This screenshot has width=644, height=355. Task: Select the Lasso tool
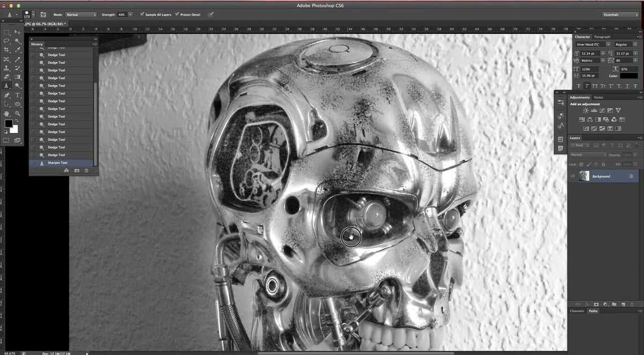point(7,41)
